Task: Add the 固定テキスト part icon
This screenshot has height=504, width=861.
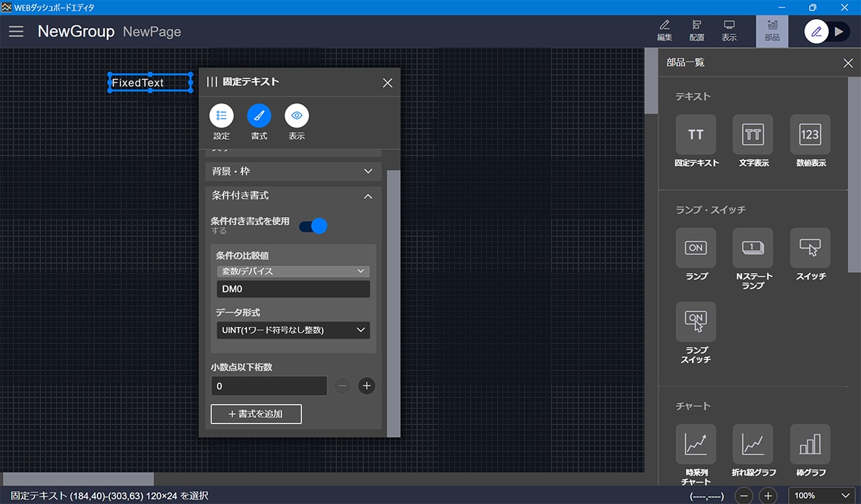Action: [x=696, y=134]
